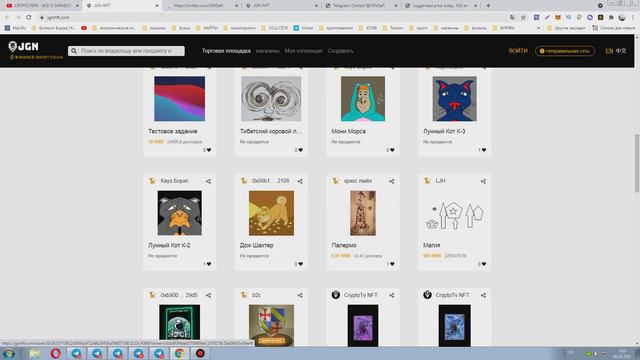Open the Windows Start button
The height and width of the screenshot is (360, 640).
point(8,353)
